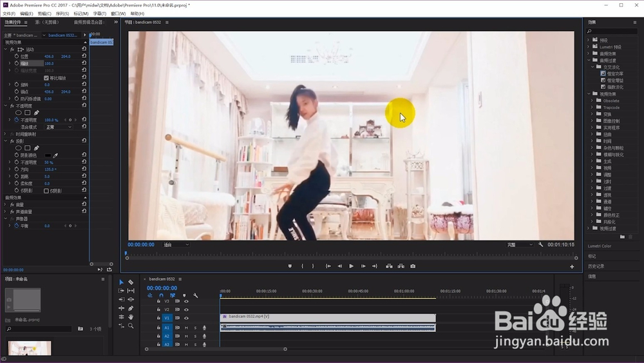Open playback resolution dropdown
644x363 pixels.
coord(520,244)
